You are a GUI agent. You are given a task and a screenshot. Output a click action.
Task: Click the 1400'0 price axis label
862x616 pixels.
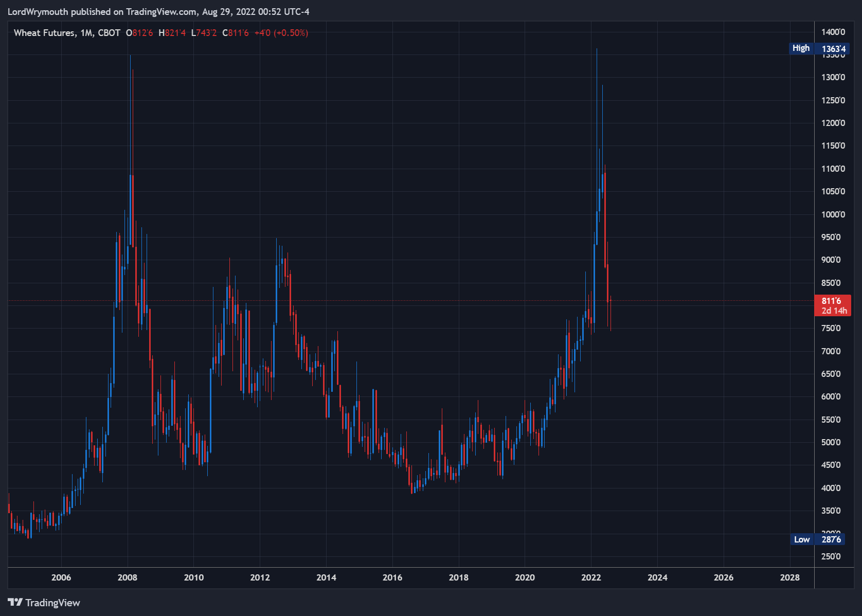pos(833,32)
